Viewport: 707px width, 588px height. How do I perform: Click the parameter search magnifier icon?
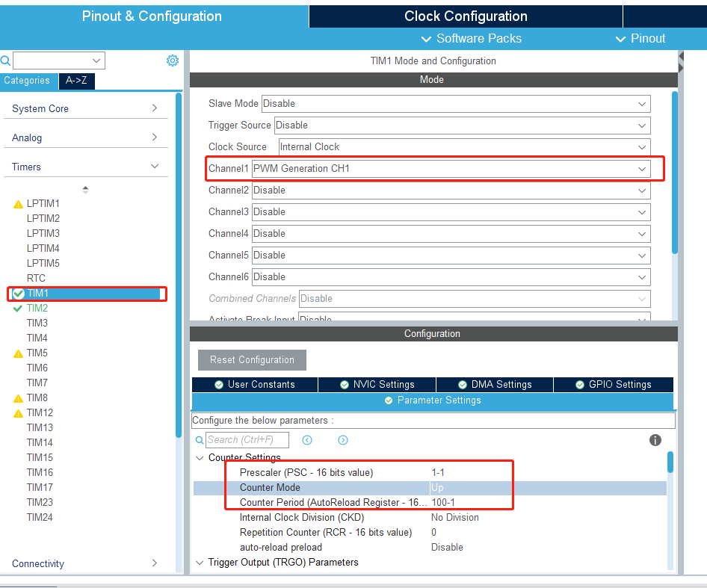(200, 440)
